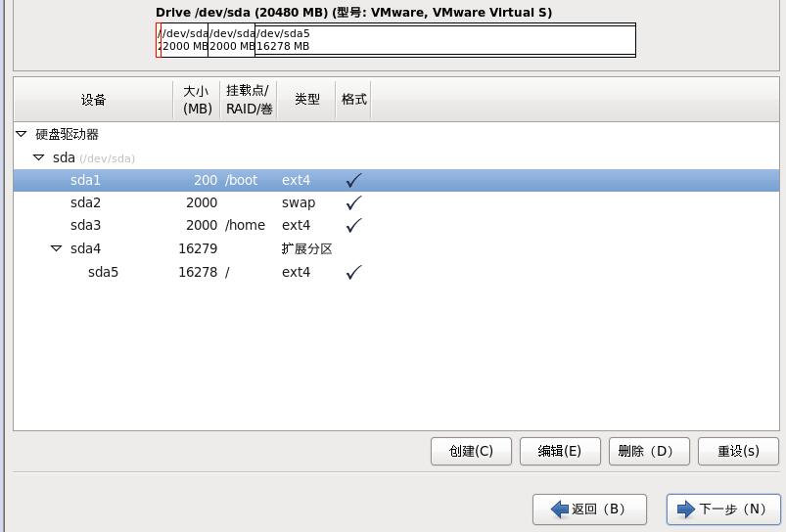Click the 重设(s) reset button

point(738,452)
